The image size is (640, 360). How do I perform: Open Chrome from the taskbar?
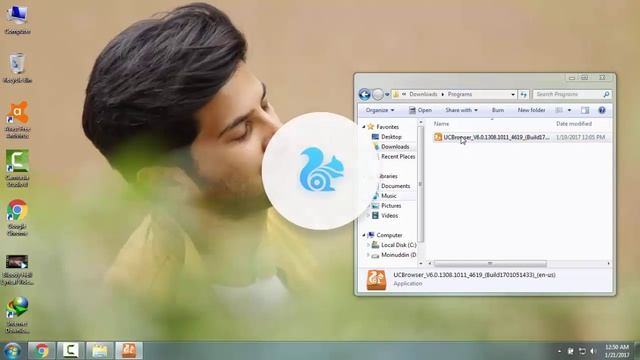coord(41,351)
